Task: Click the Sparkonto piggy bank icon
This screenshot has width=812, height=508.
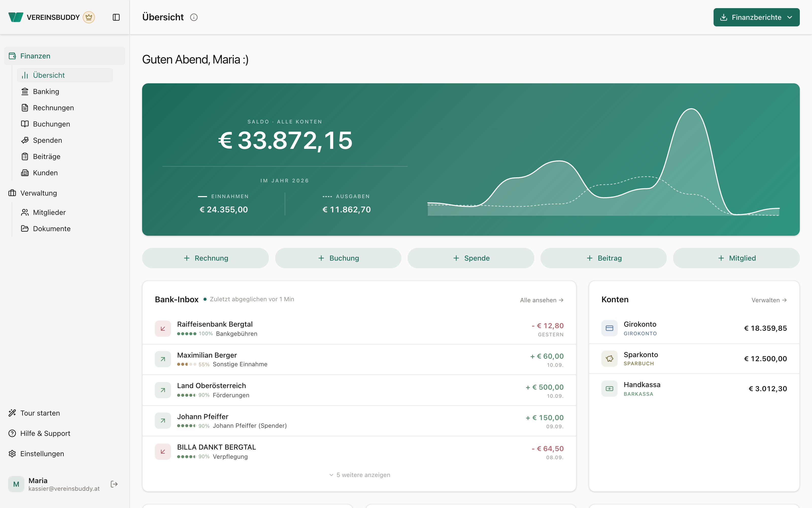Action: pyautogui.click(x=609, y=358)
